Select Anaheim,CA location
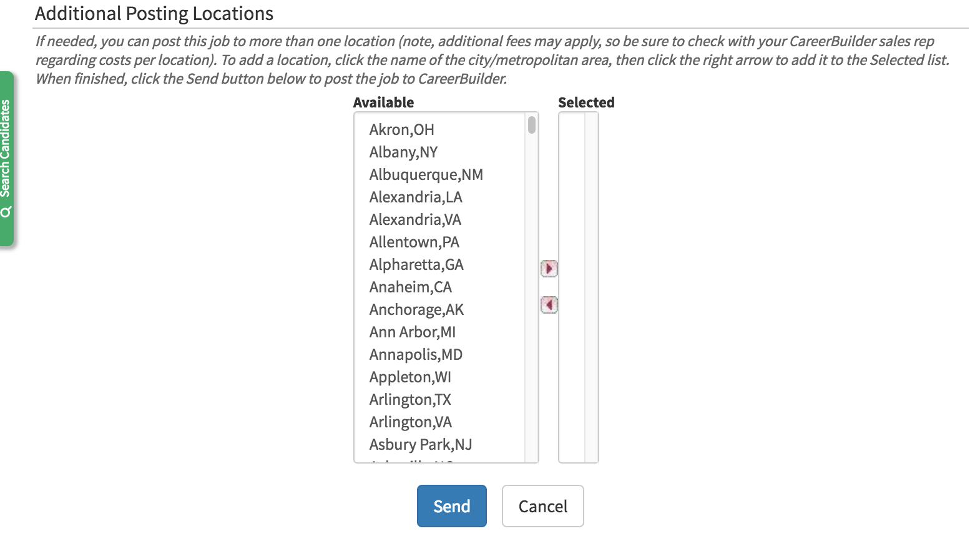 click(x=410, y=287)
